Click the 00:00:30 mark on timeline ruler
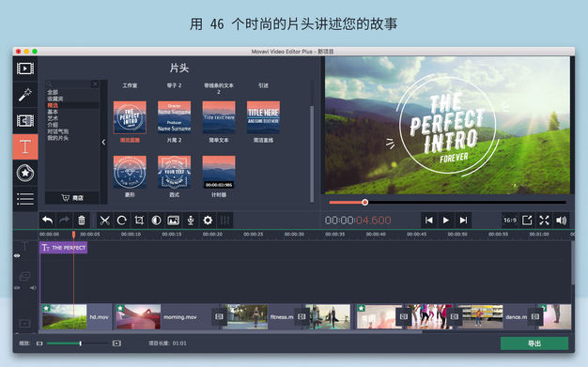Viewport: 588px width, 367px height. click(x=294, y=235)
